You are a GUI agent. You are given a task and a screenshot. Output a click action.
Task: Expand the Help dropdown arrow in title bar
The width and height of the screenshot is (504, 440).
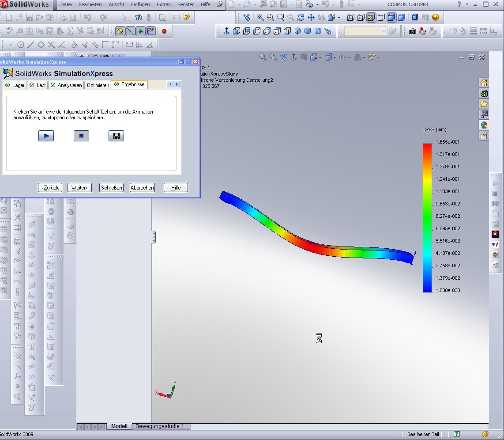467,4
